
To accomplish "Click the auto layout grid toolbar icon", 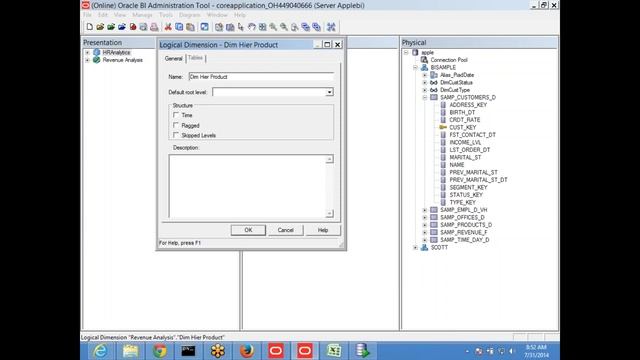I will 262,27.
